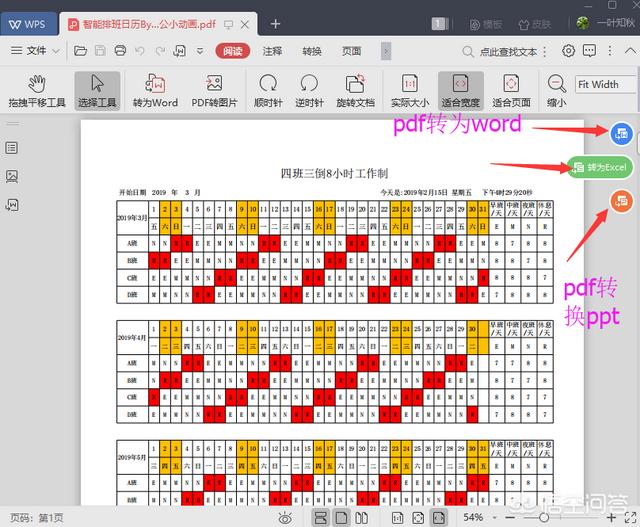
Task: Set zoom to 实际大小
Action: tap(409, 91)
